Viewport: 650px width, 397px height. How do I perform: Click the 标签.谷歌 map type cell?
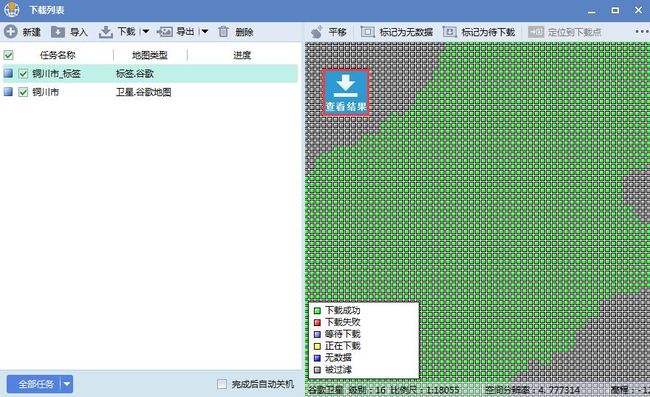pyautogui.click(x=135, y=74)
